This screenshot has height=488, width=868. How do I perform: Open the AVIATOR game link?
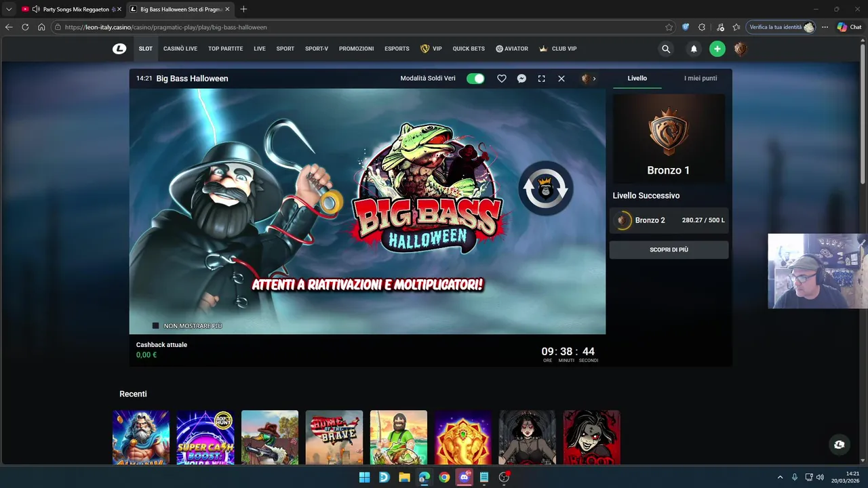pyautogui.click(x=512, y=49)
